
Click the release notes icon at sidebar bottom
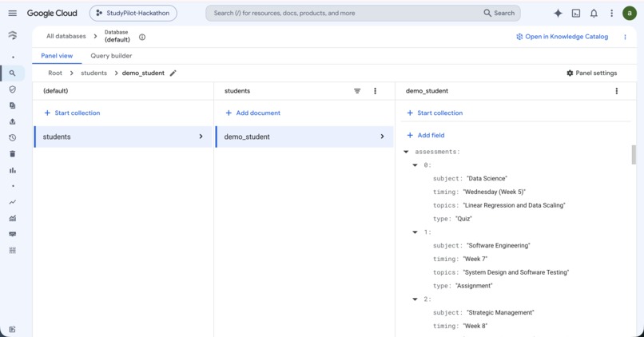click(x=12, y=329)
